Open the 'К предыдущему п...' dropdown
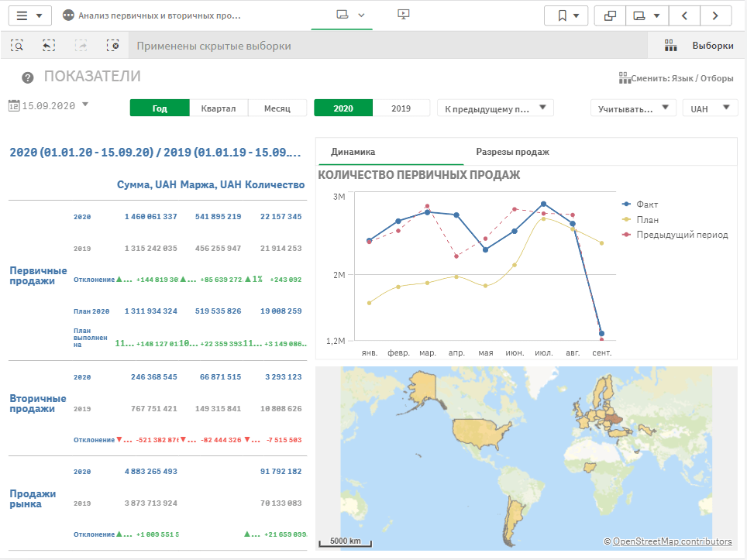The width and height of the screenshot is (747, 560). [x=496, y=108]
